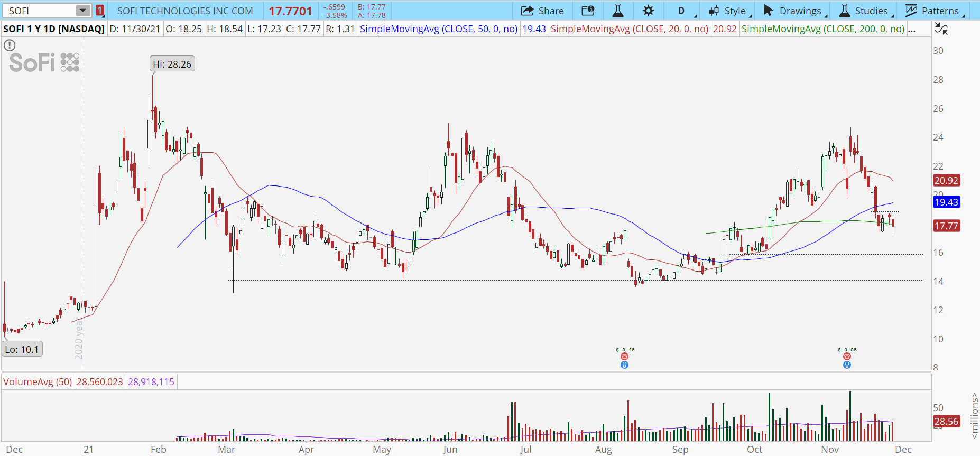Click the SOFI symbol input field
This screenshot has width=980, height=456.
40,11
